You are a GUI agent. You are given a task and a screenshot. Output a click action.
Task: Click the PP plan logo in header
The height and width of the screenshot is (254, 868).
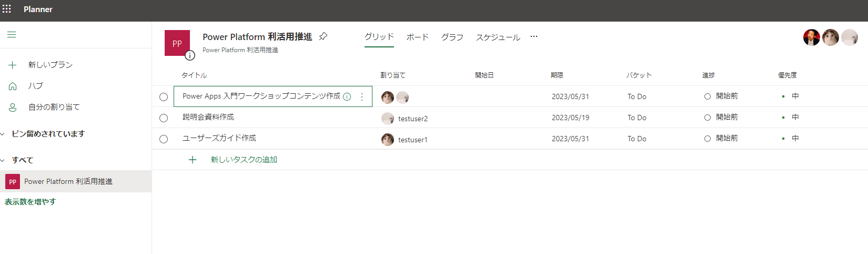tap(177, 43)
